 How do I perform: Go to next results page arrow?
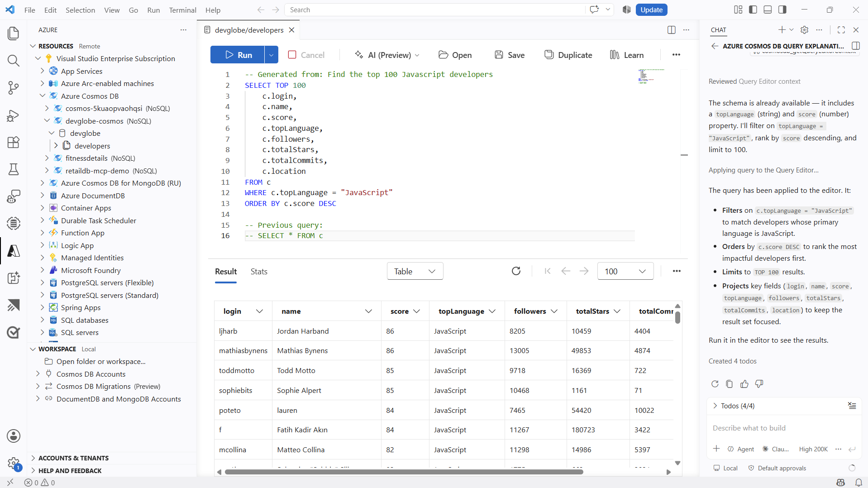point(584,271)
